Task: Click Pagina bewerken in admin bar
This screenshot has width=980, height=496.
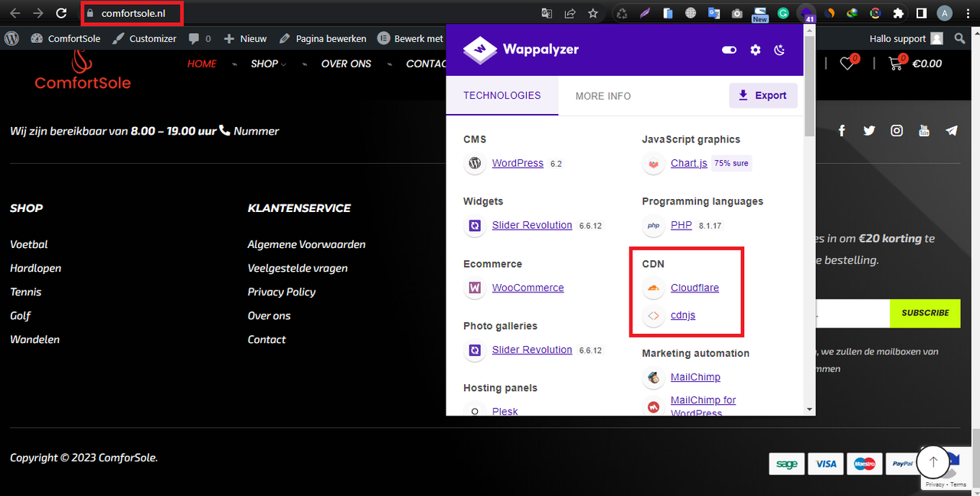Action: coord(322,38)
